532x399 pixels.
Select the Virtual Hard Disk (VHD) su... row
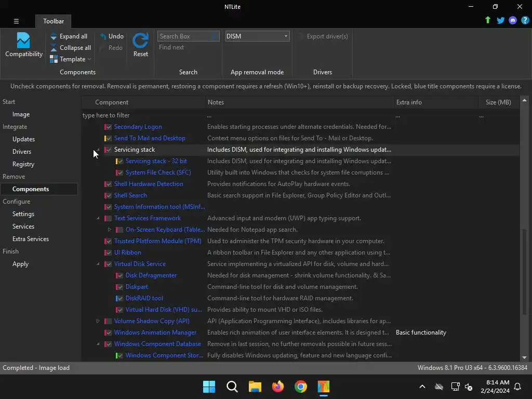301,310
